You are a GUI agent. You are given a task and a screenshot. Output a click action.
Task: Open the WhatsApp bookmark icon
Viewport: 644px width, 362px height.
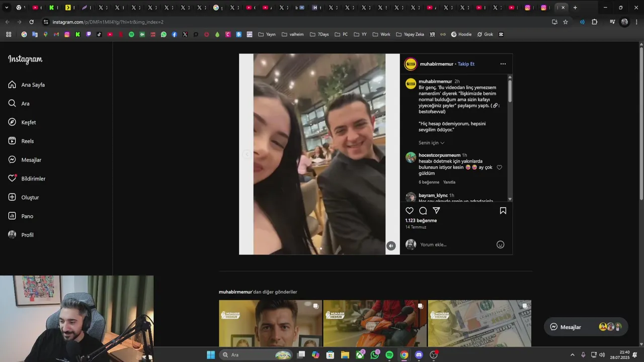tap(164, 34)
